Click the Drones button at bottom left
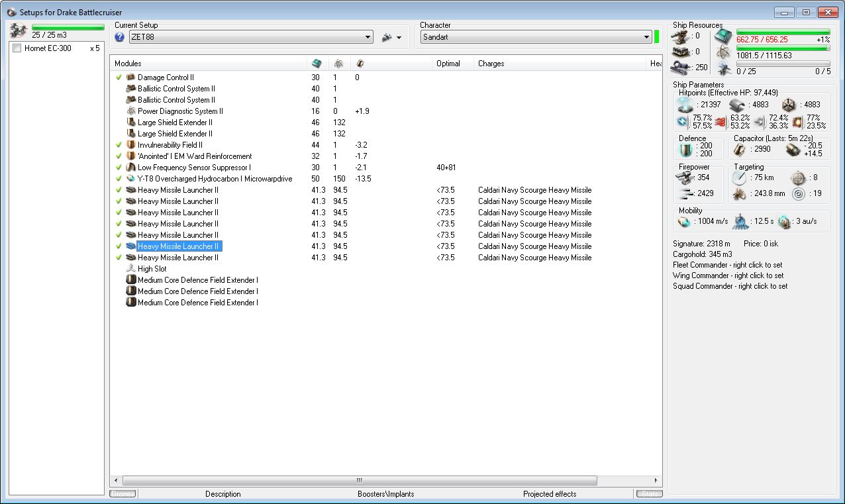The image size is (845, 504). click(x=123, y=494)
